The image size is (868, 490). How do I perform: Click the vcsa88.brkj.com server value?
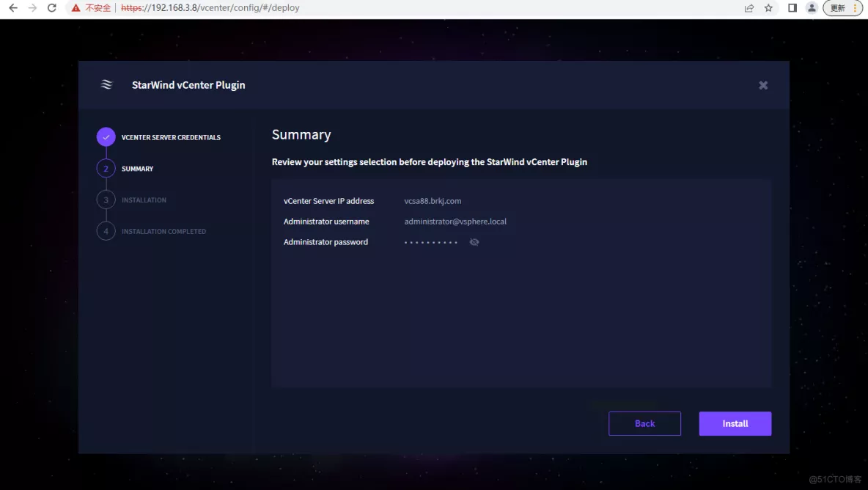click(433, 201)
